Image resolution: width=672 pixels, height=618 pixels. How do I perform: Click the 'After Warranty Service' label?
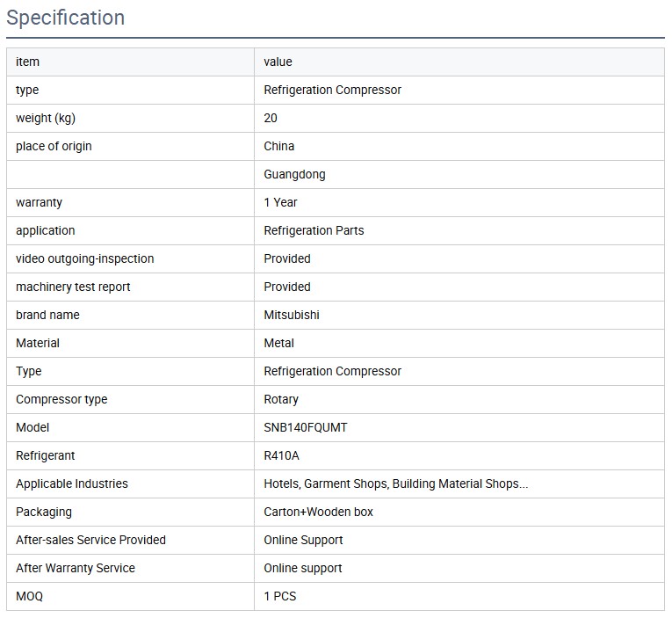76,568
